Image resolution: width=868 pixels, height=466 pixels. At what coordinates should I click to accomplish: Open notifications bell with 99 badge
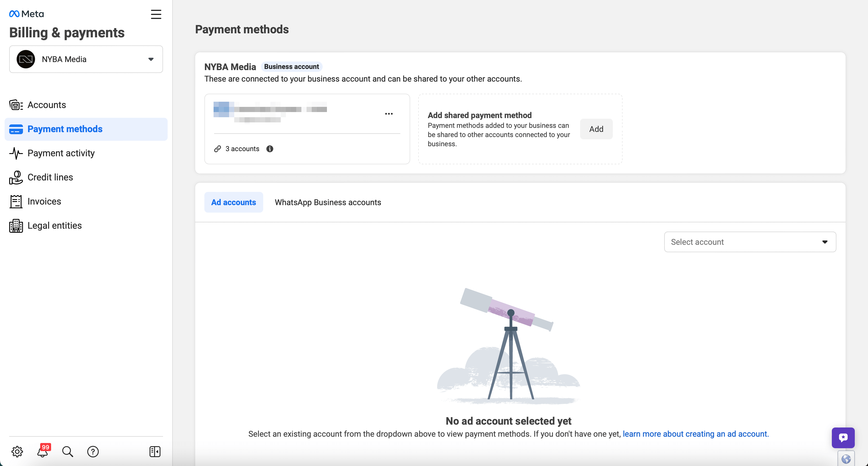43,451
